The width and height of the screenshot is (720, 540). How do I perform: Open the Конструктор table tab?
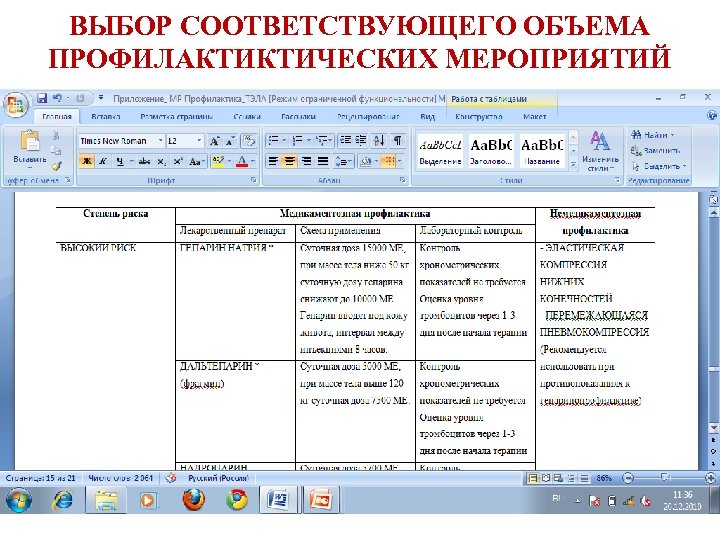(479, 117)
